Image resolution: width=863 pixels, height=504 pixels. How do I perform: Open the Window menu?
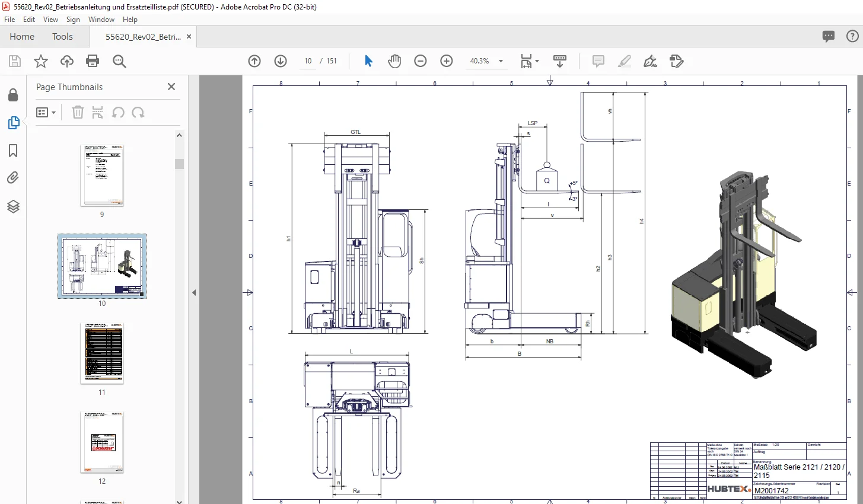101,20
